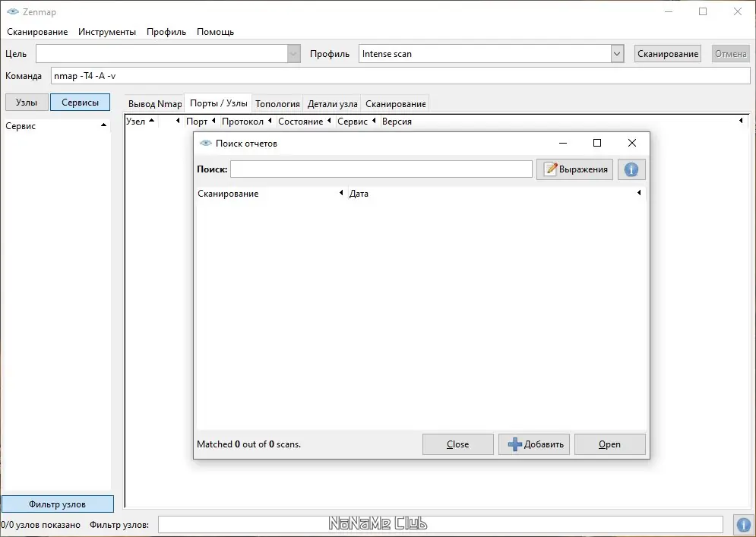Minimize the Поиск отчетов dialog
This screenshot has height=537, width=756.
pyautogui.click(x=563, y=143)
